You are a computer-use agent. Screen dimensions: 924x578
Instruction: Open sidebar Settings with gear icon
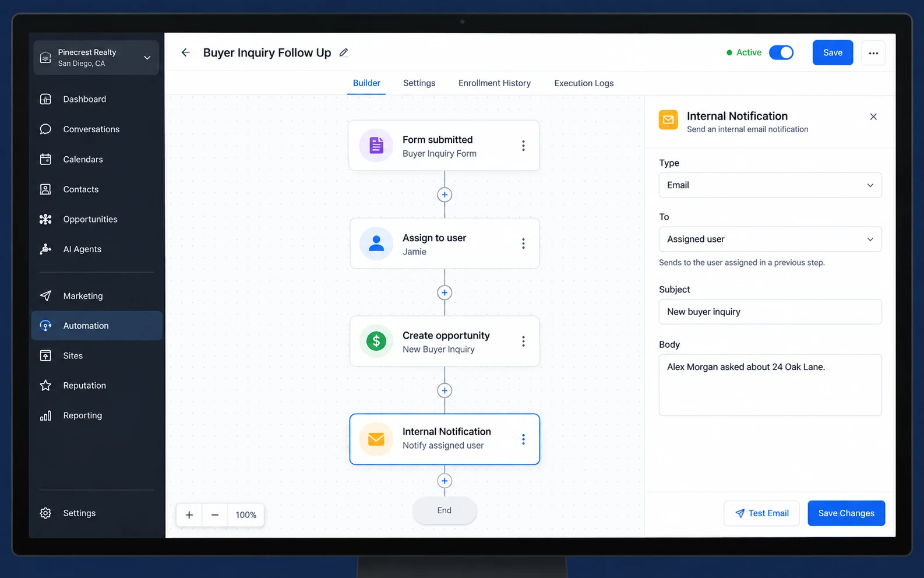tap(97, 513)
